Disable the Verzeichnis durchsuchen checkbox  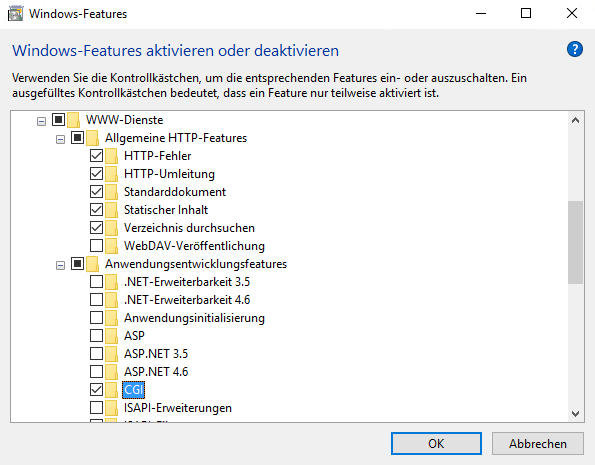[x=96, y=227]
